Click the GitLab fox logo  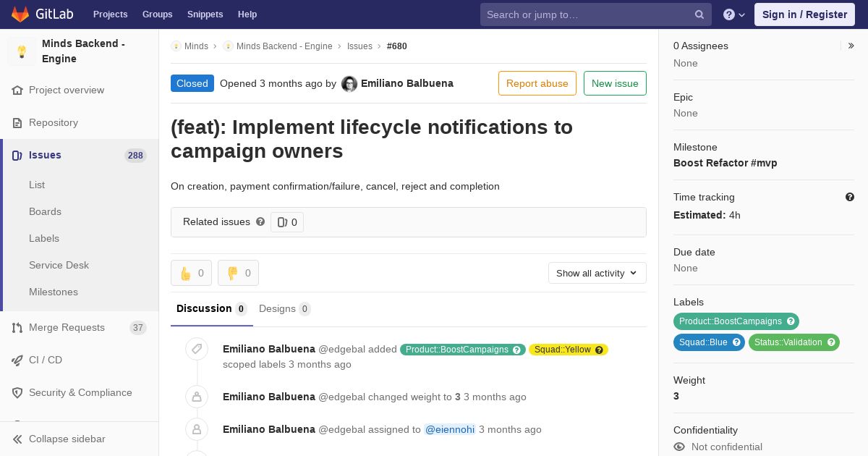pyautogui.click(x=20, y=14)
